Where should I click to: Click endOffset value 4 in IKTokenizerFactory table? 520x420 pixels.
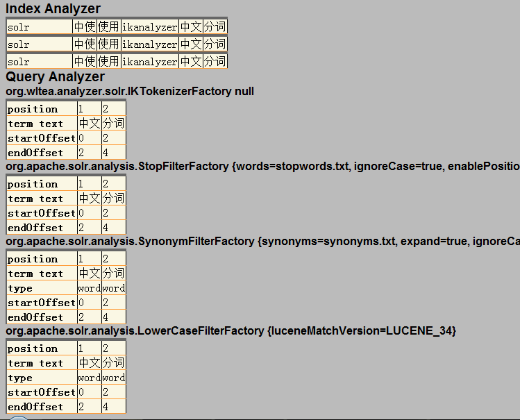click(x=106, y=153)
